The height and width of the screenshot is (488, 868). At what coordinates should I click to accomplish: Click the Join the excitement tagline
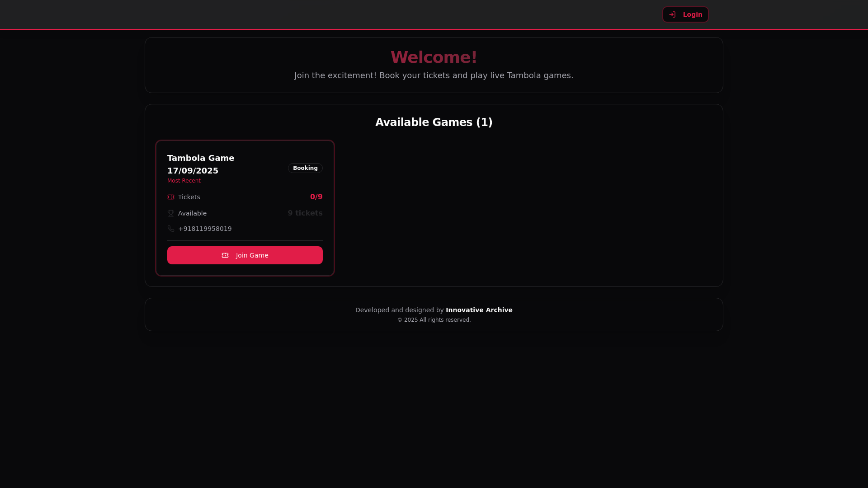pyautogui.click(x=434, y=75)
